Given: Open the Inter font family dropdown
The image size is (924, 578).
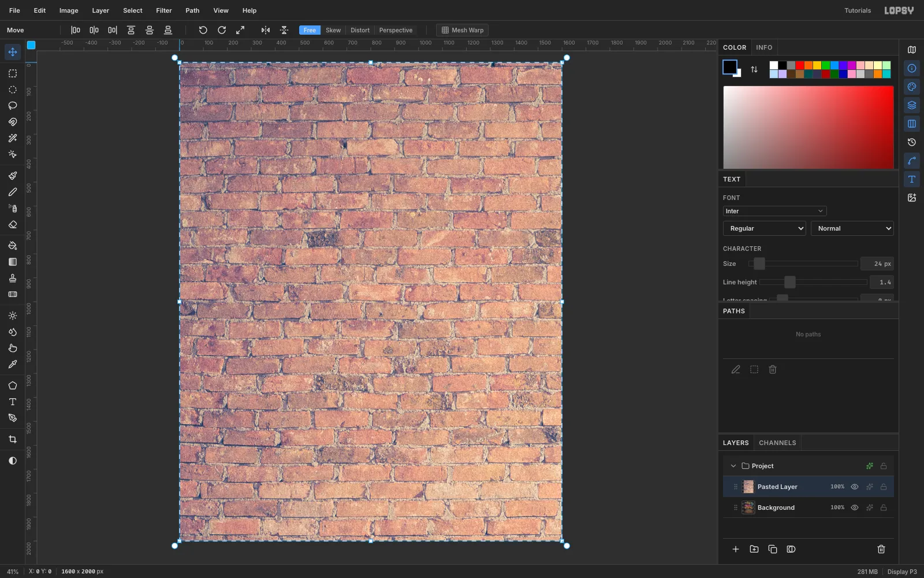Looking at the screenshot, I should 774,211.
